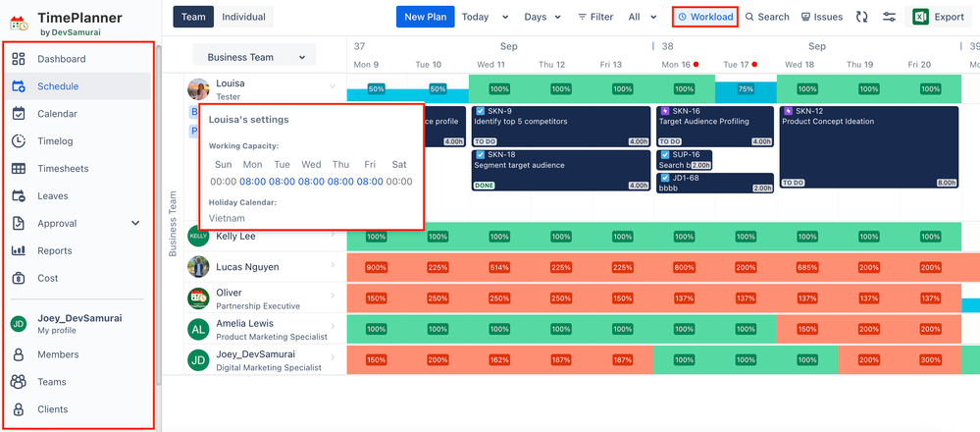Open SKN-16 Target Audience Profiling task
The image size is (980, 432).
coord(715,127)
